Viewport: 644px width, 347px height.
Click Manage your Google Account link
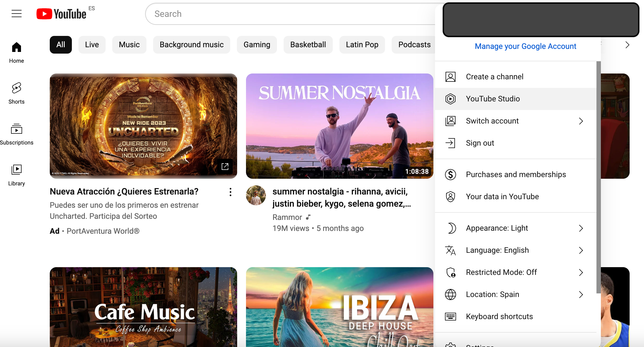[x=525, y=46]
